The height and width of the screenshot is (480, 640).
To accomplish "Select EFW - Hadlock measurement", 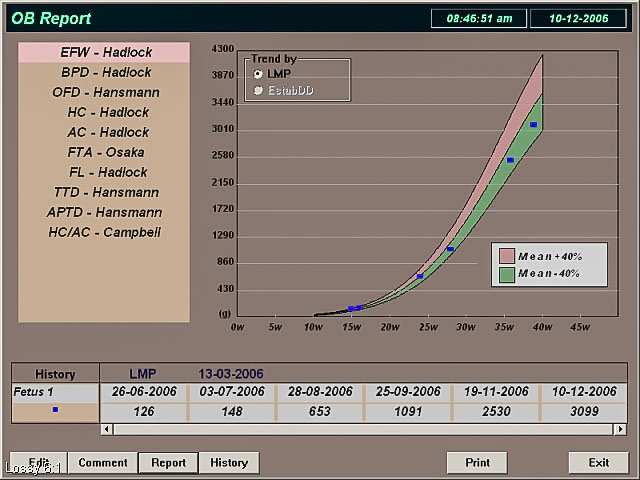I will (x=104, y=52).
